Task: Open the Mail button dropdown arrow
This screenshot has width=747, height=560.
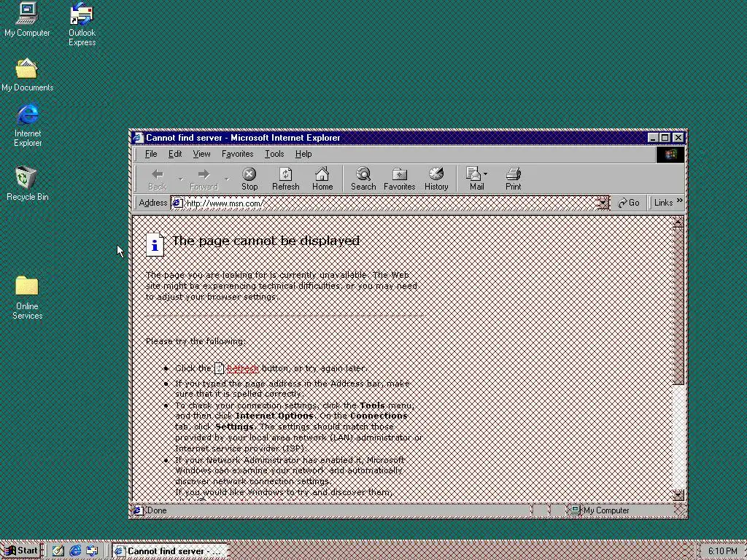Action: 485,174
